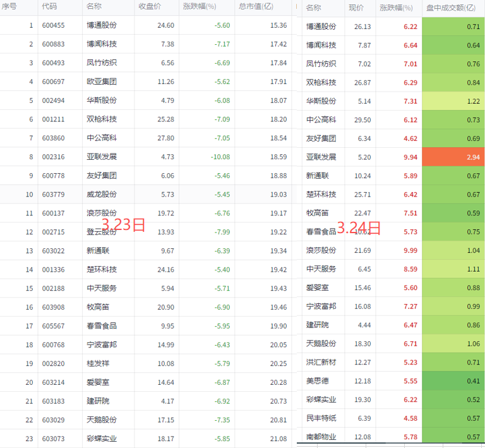Sort by the 总市值(亿) column header
Viewport: 485px width, 448px height.
click(x=256, y=6)
